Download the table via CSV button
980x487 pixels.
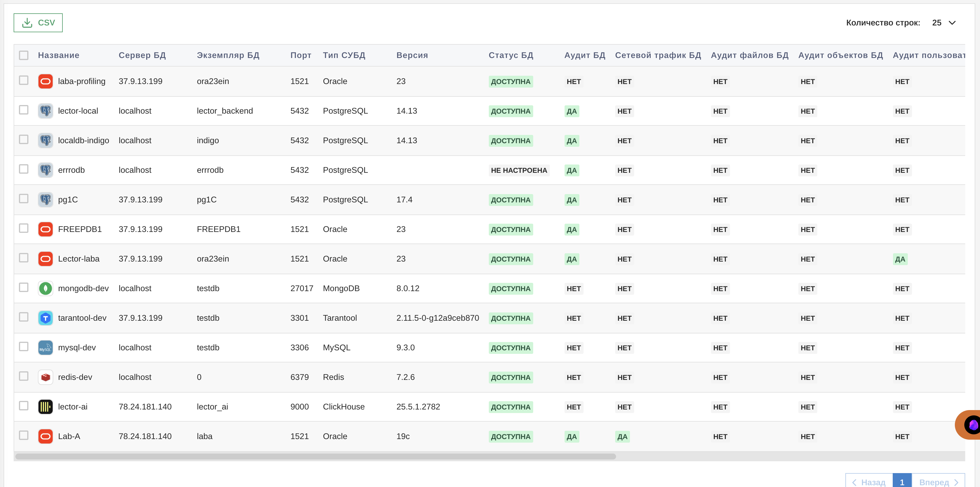pyautogui.click(x=38, y=23)
